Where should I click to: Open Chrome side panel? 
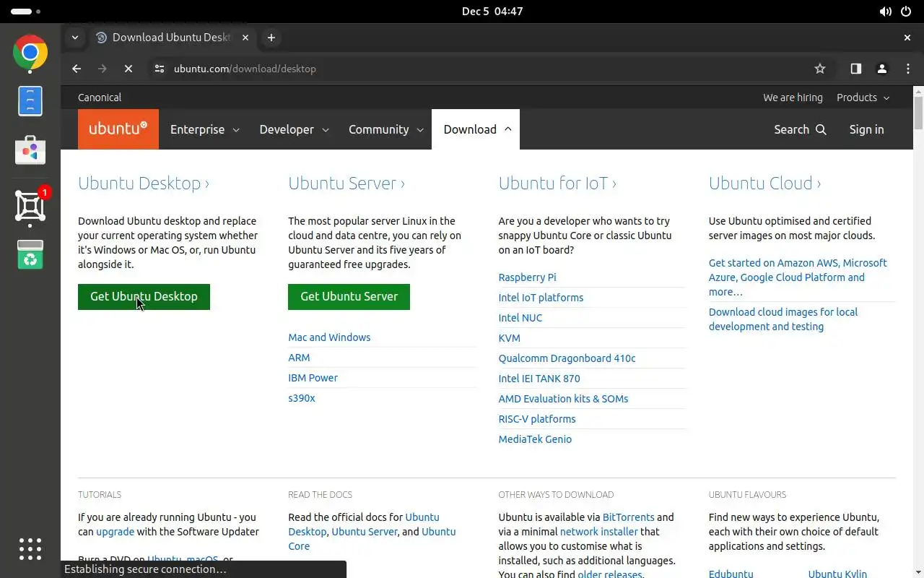[x=855, y=69]
